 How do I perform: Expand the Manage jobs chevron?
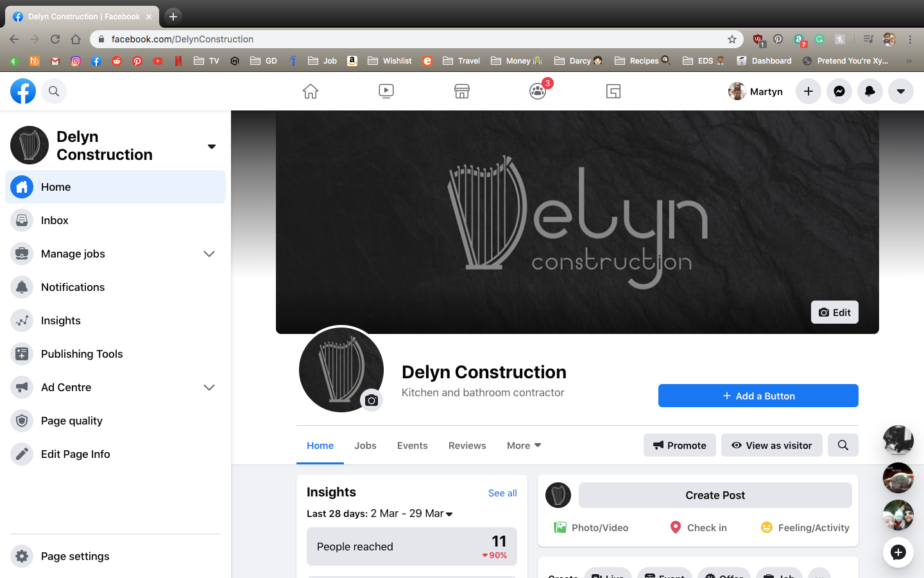[x=209, y=254]
